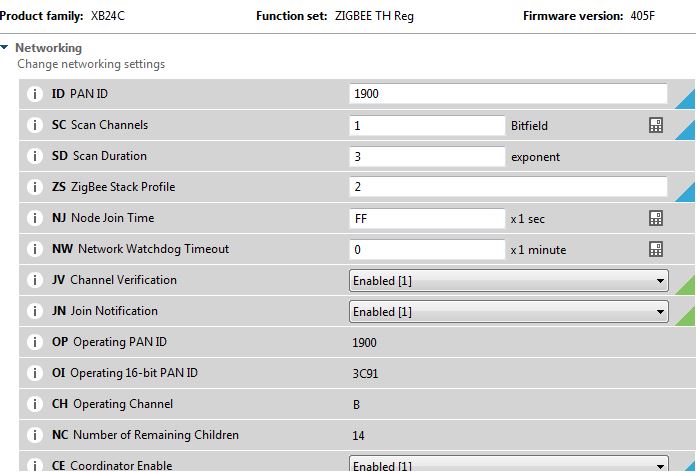Open the Coordinator Enable dropdown

(x=508, y=465)
